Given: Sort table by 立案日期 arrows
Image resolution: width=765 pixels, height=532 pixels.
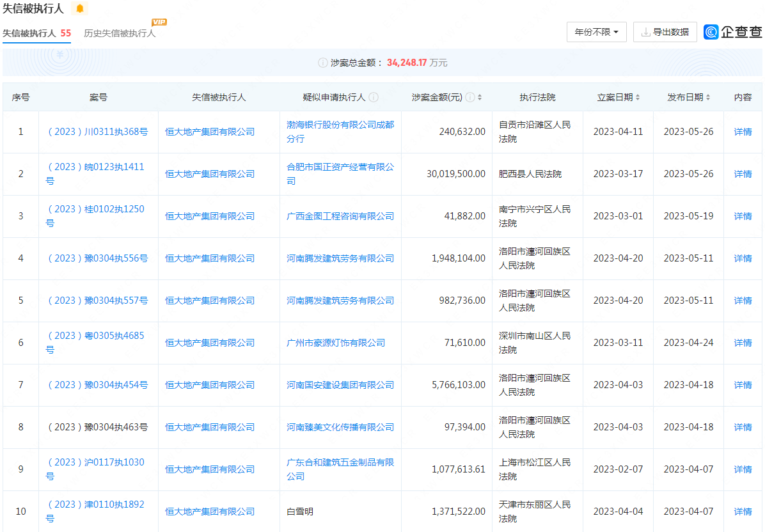Looking at the screenshot, I should tap(638, 97).
